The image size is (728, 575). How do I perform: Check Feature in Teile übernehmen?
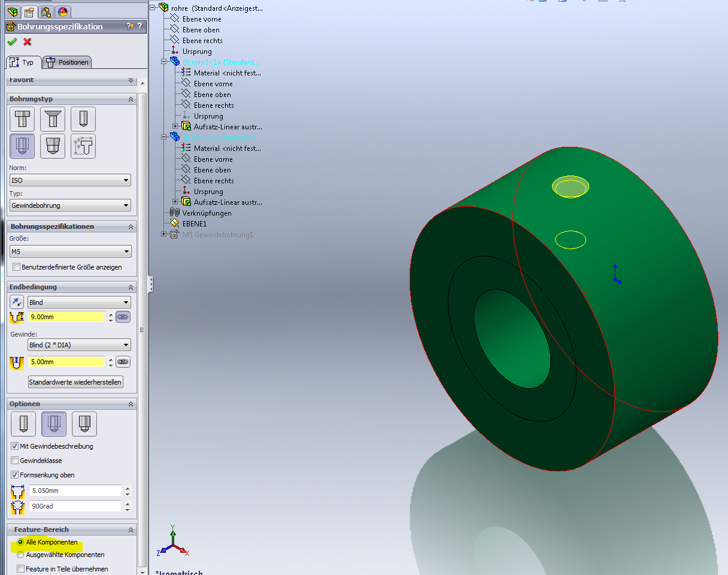[x=21, y=569]
